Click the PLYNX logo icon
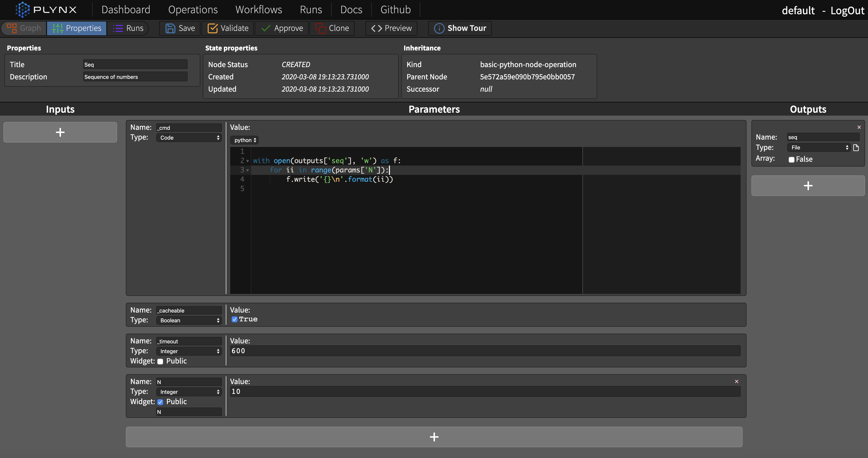Viewport: 868px width, 458px height. (23, 10)
